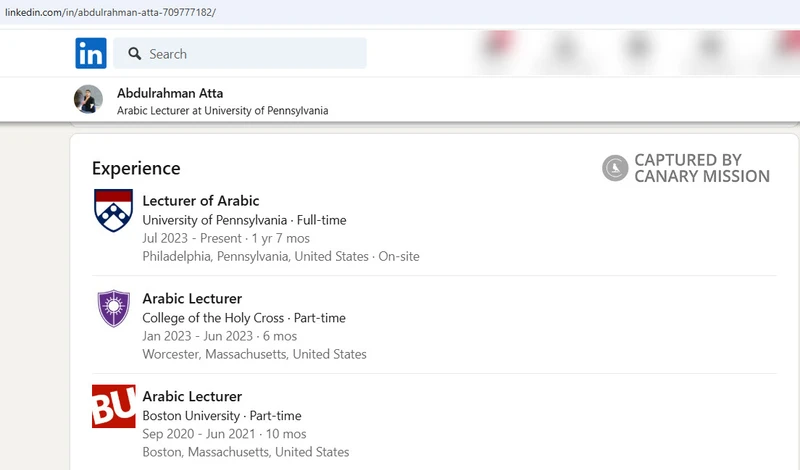Click 'Arabic Lecturer at University of Pennsylvania' headline
800x470 pixels.
(x=222, y=111)
